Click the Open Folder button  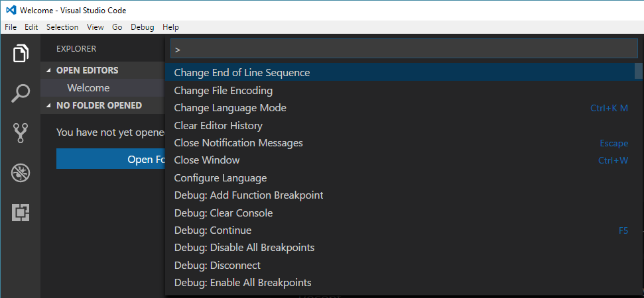click(111, 159)
